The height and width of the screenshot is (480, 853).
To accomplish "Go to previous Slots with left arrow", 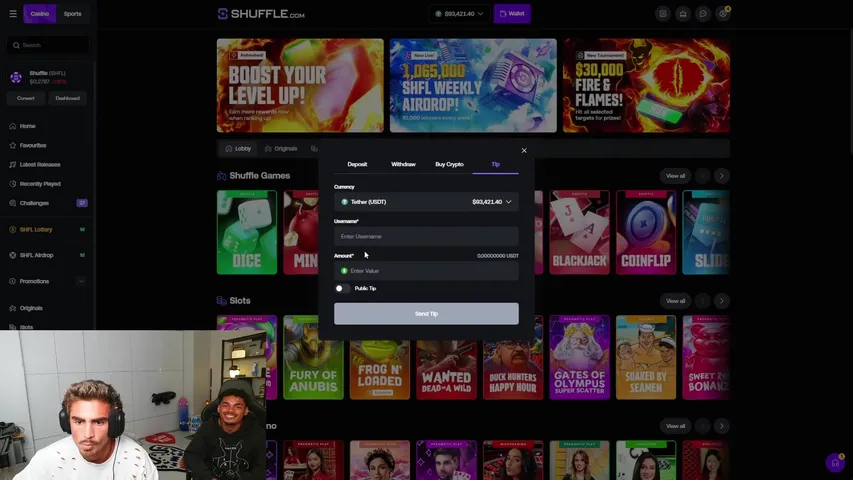I will click(702, 301).
